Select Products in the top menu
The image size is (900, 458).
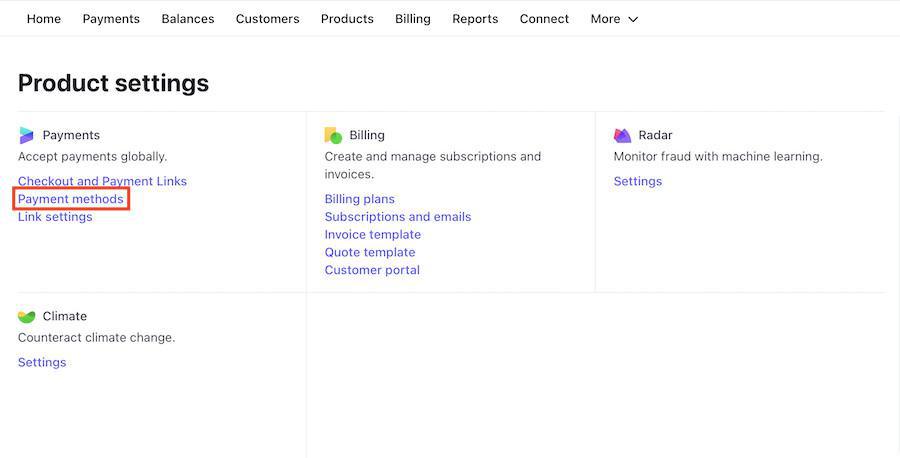pyautogui.click(x=347, y=19)
